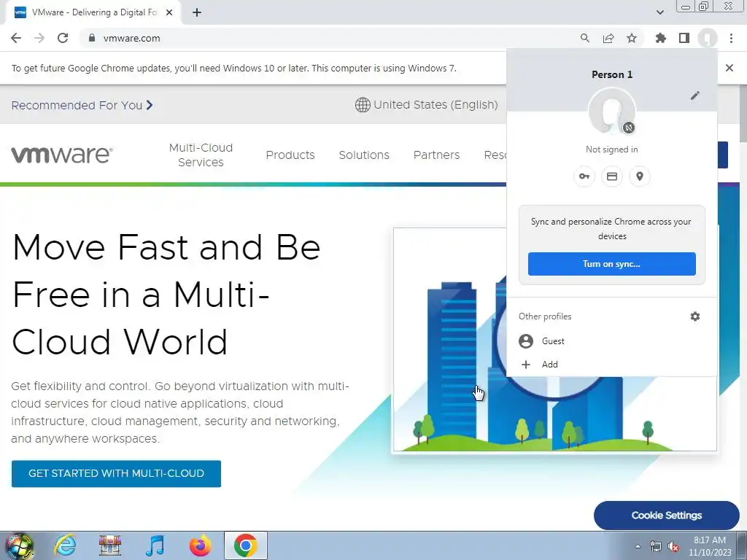Click the 'Person 1' profile name

(612, 74)
